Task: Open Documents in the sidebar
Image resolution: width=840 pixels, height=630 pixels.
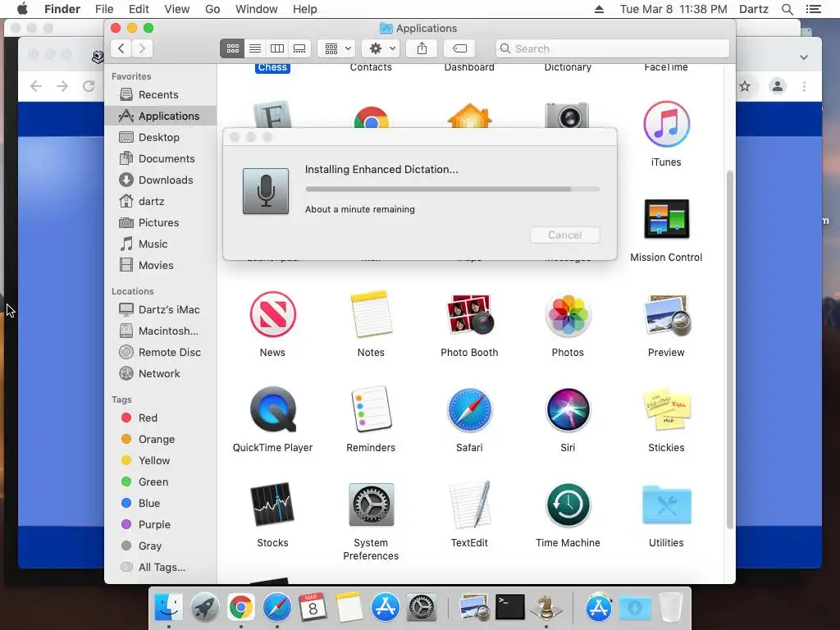Action: coord(161,159)
